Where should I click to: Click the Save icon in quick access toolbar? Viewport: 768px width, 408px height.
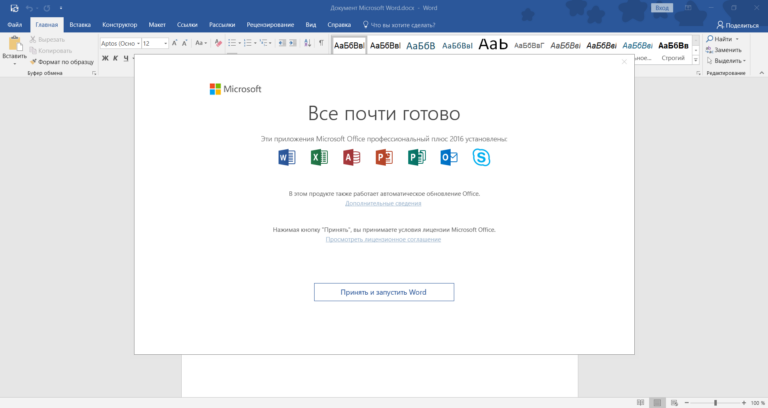pos(14,8)
